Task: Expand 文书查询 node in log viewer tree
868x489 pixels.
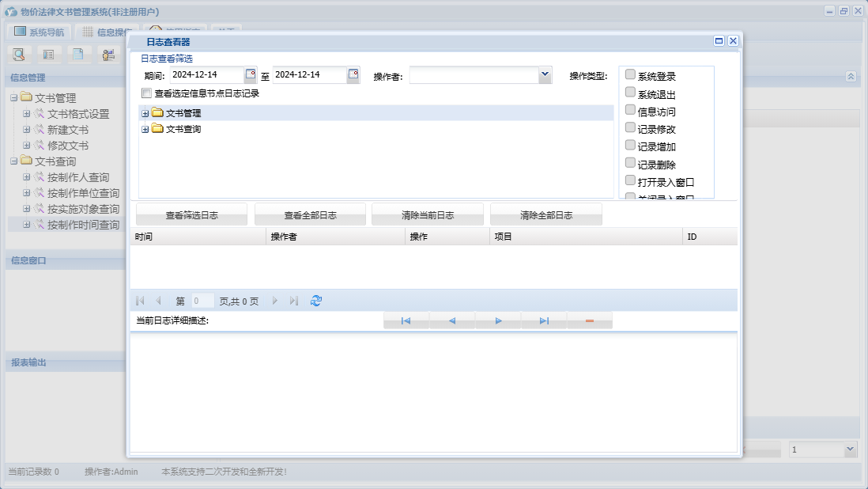Action: coord(145,130)
